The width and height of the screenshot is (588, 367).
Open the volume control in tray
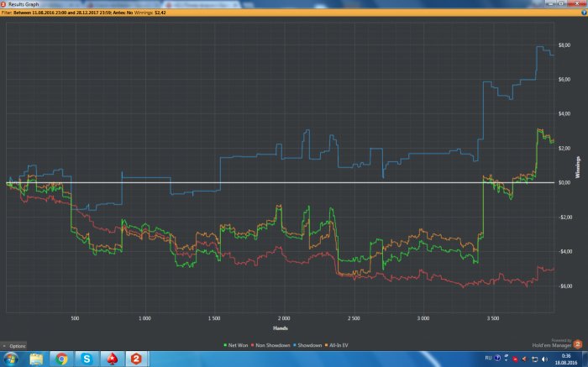pyautogui.click(x=544, y=359)
